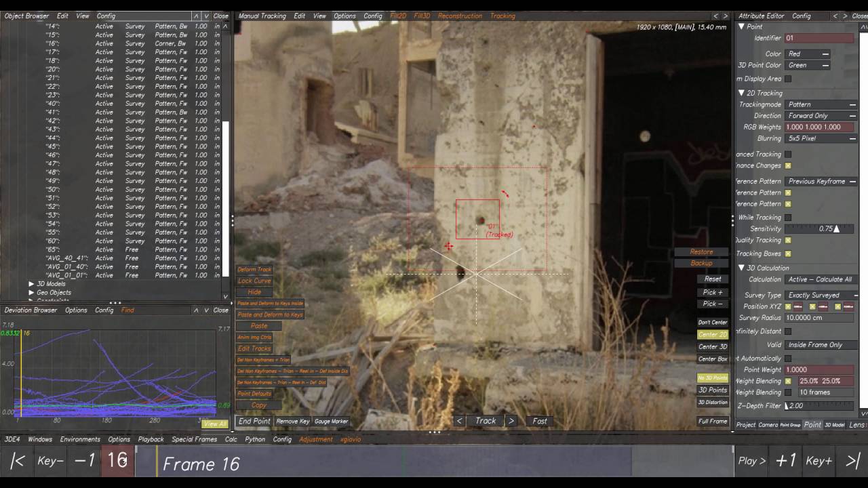Toggle Display Area checkbox in Point section

pos(788,79)
